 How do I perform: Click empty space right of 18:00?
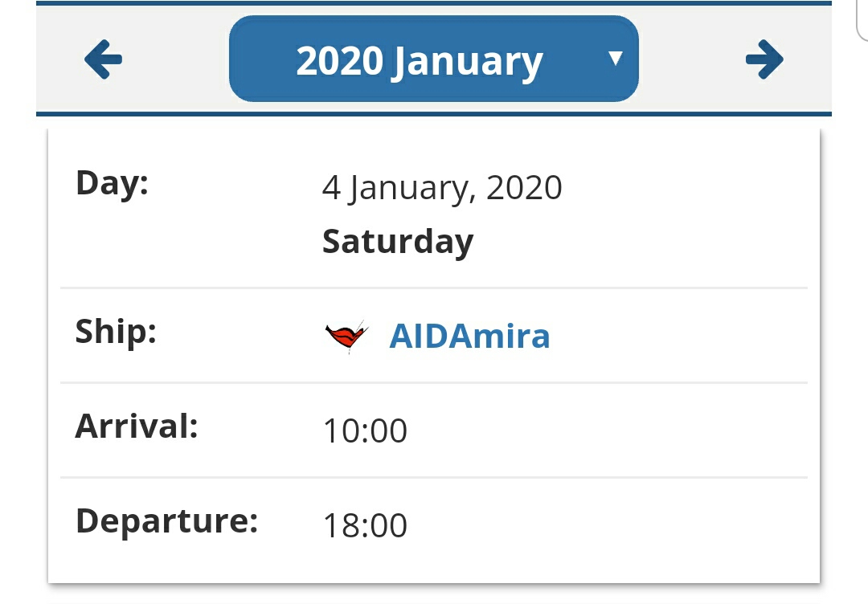(x=603, y=526)
